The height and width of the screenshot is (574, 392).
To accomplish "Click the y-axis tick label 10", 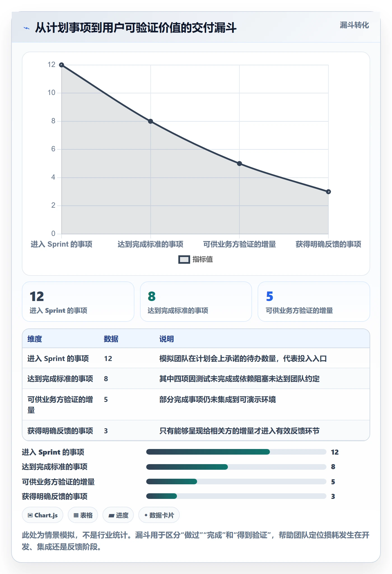I will pyautogui.click(x=52, y=93).
